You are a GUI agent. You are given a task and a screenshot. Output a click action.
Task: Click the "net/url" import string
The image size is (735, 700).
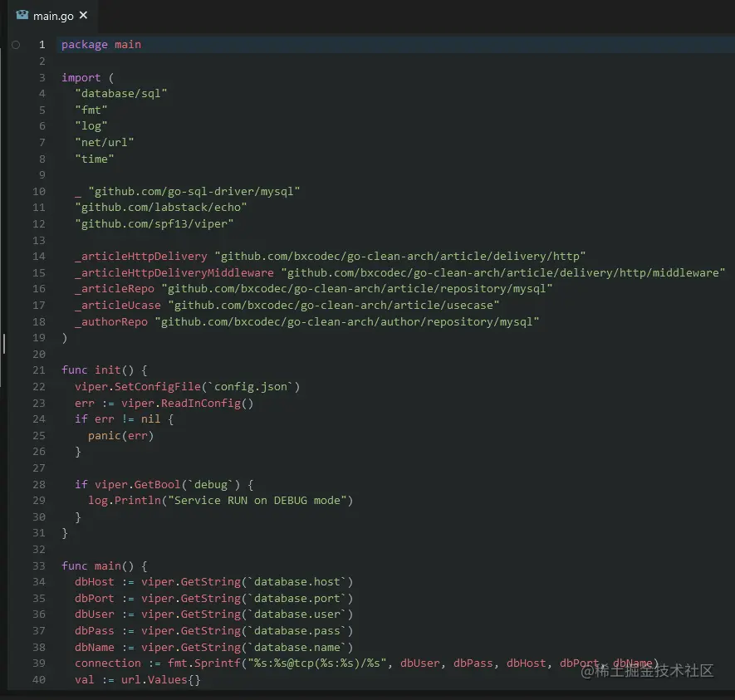point(105,143)
